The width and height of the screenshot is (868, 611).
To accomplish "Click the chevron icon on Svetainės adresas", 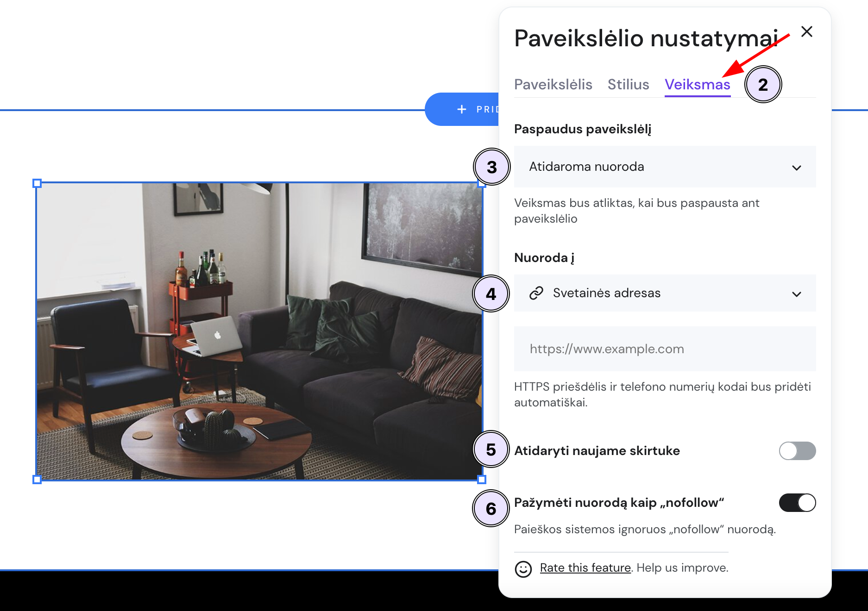I will pos(797,293).
